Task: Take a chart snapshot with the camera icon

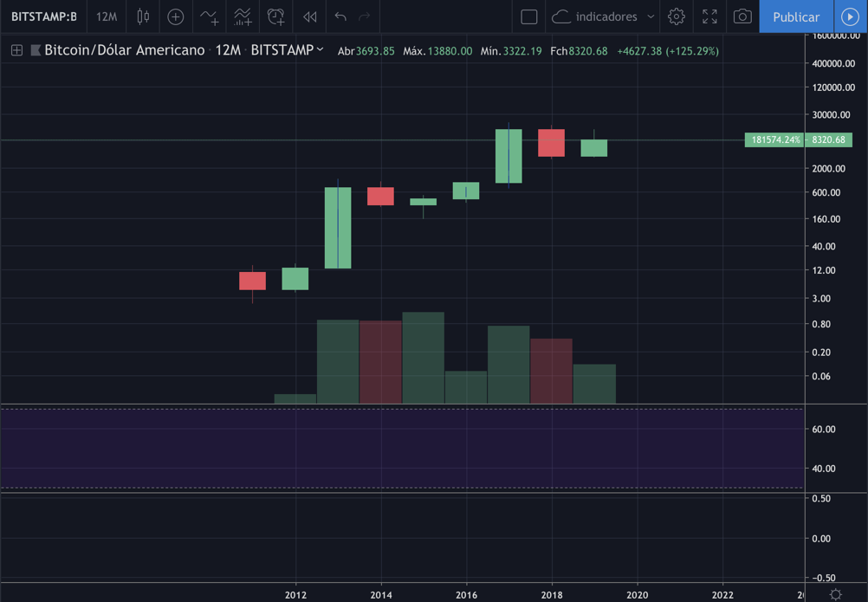Action: point(742,16)
